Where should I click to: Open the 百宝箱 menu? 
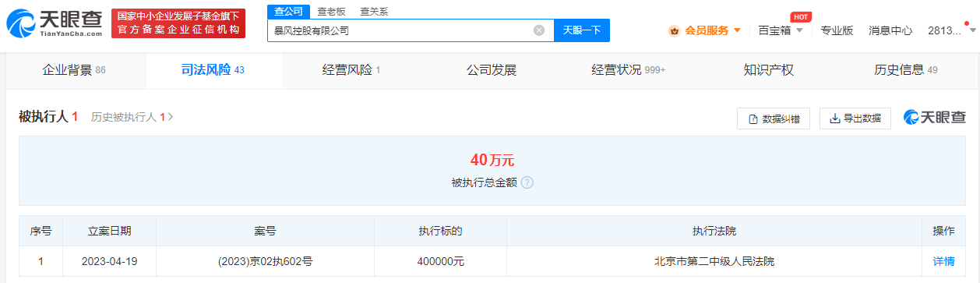tap(774, 30)
